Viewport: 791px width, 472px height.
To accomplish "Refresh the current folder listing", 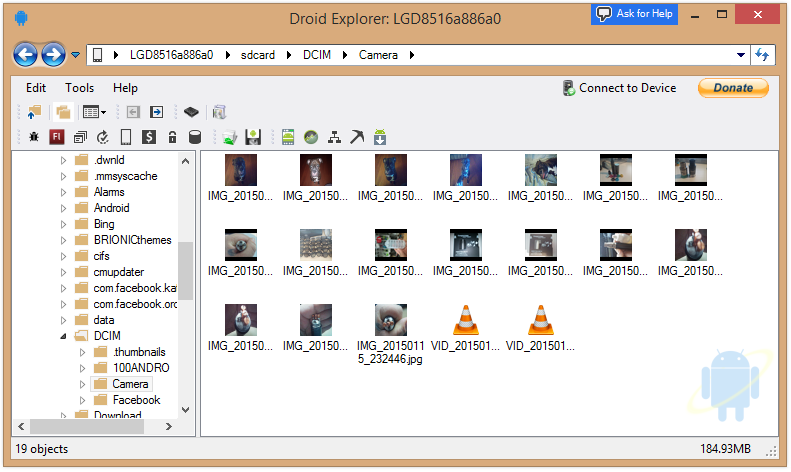I will [x=762, y=54].
